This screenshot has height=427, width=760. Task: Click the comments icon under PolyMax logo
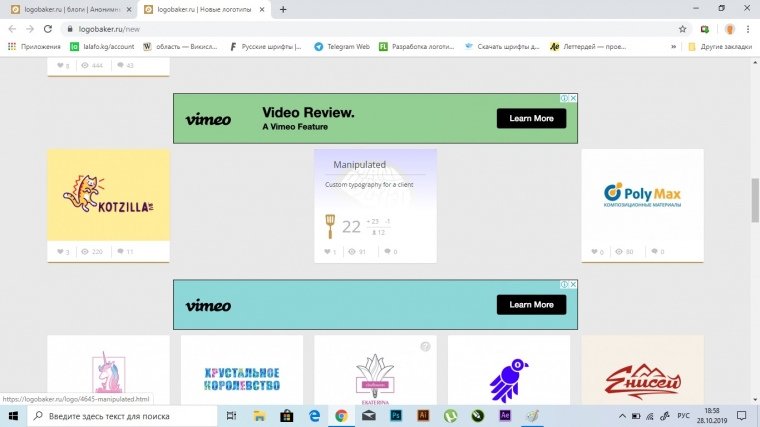pyautogui.click(x=651, y=252)
